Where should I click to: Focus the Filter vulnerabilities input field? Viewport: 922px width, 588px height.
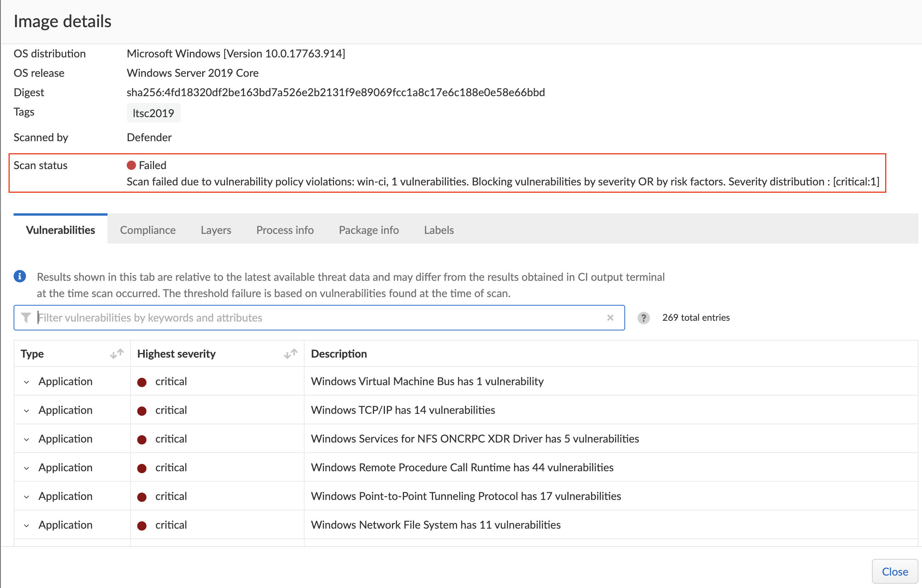click(x=319, y=318)
